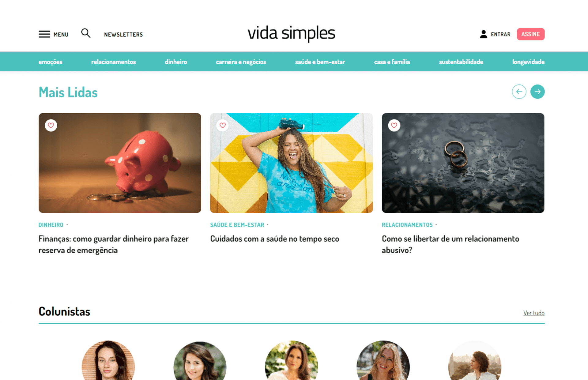The height and width of the screenshot is (380, 588).
Task: Go to previous Mais Lidas slide arrow
Action: tap(519, 92)
